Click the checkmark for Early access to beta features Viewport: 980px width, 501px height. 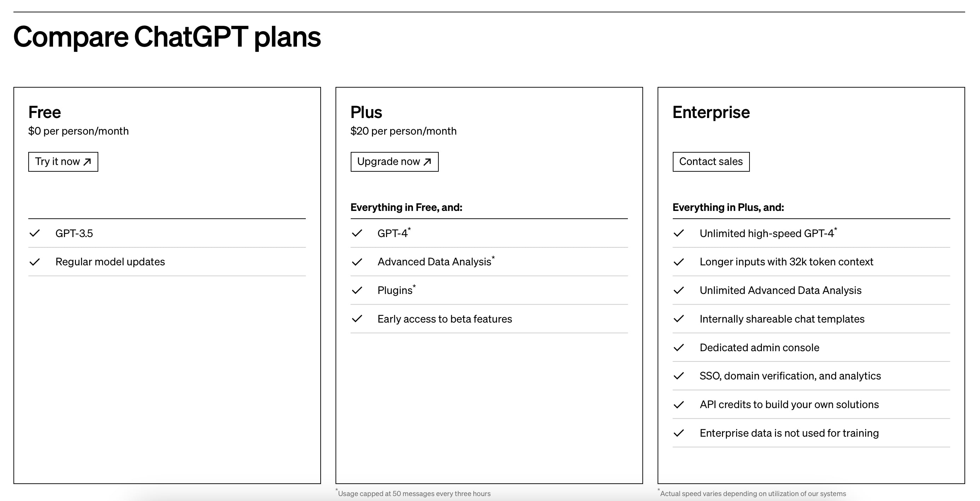click(357, 319)
